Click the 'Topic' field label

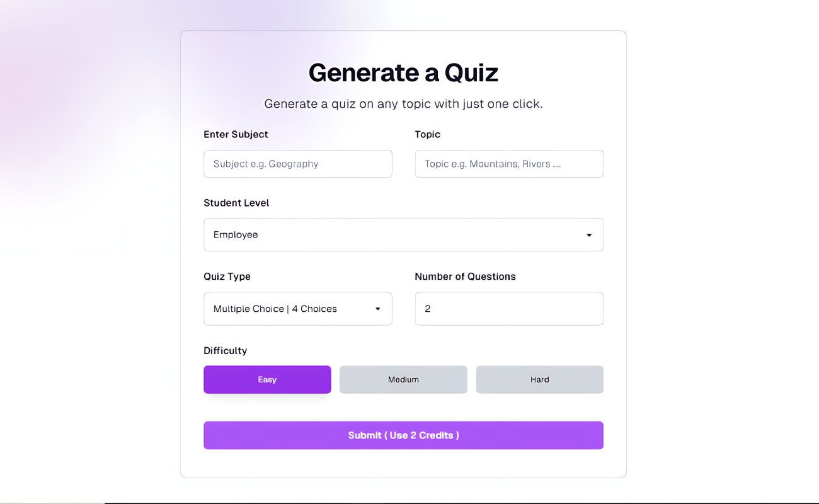pyautogui.click(x=427, y=134)
